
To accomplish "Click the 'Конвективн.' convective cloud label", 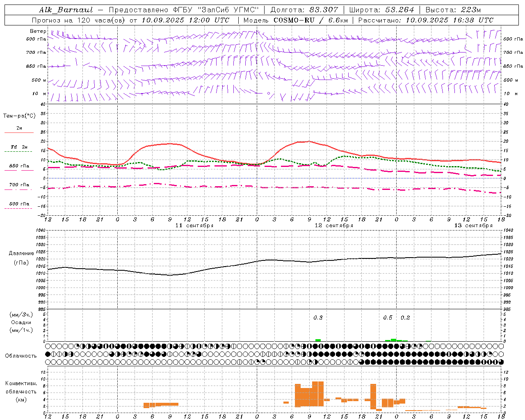I will [21, 383].
